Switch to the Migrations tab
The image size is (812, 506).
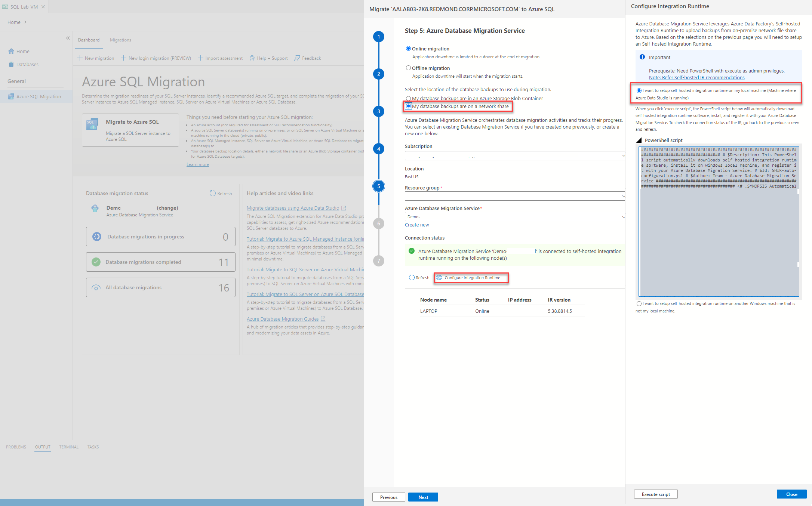[120, 40]
